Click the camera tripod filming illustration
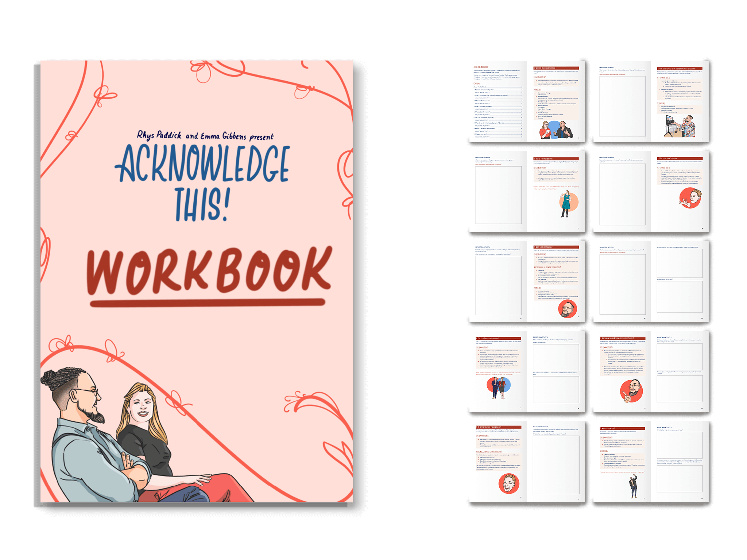This screenshot has height=560, width=747. [680, 126]
